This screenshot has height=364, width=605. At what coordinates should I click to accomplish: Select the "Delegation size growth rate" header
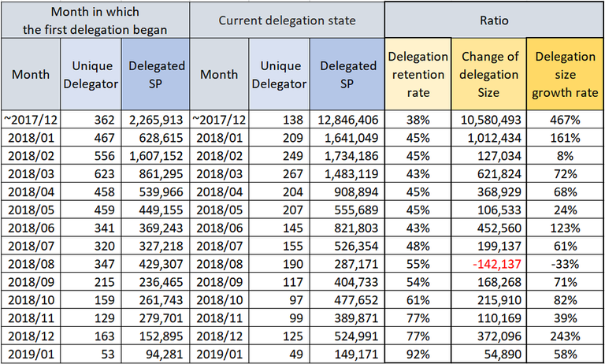tap(565, 75)
